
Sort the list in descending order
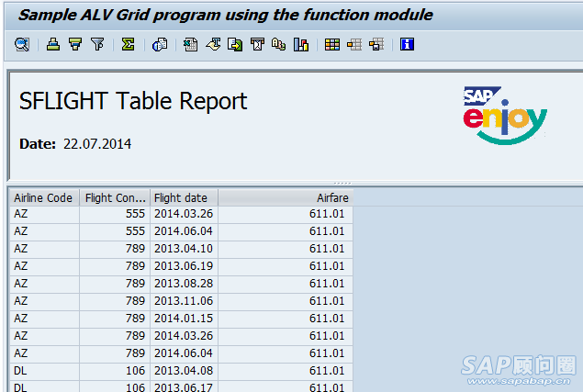75,44
